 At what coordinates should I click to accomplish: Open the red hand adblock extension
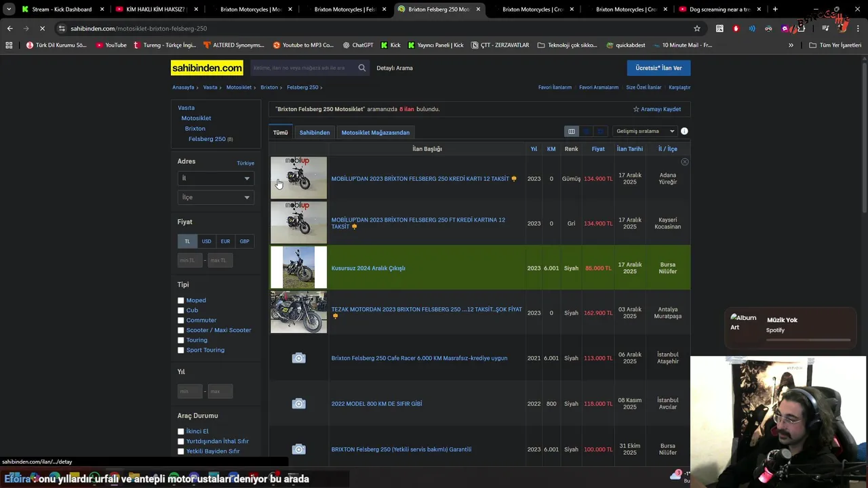[736, 28]
